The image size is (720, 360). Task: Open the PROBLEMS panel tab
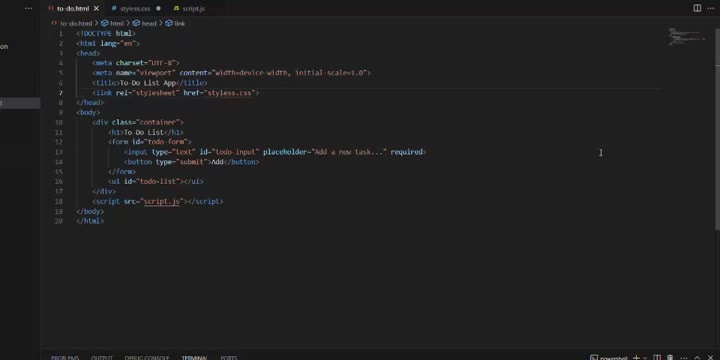[x=65, y=358]
